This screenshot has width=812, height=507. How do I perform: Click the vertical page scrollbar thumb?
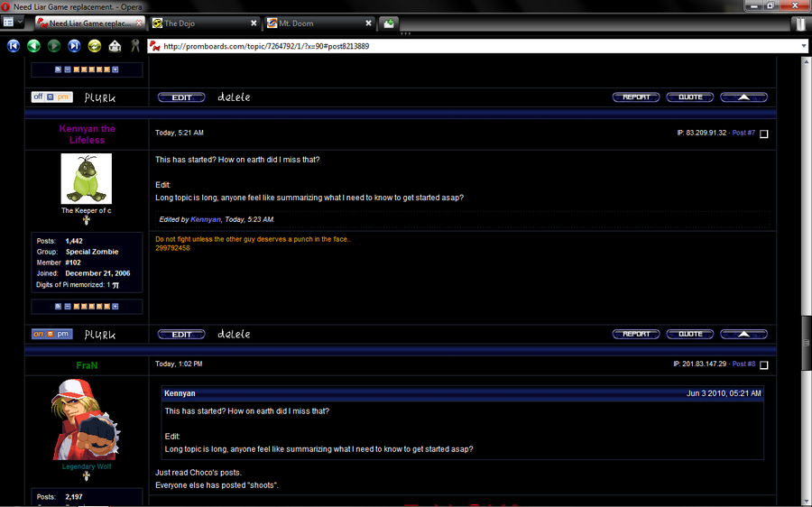(x=807, y=342)
